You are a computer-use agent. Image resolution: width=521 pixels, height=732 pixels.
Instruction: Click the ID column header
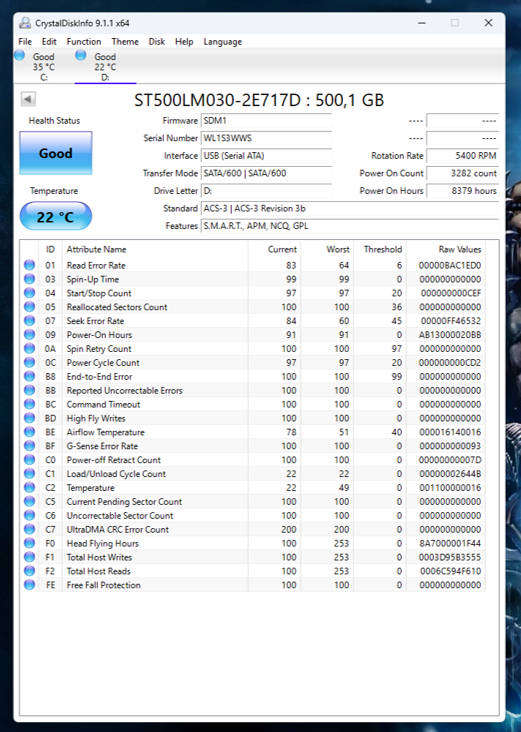point(50,249)
